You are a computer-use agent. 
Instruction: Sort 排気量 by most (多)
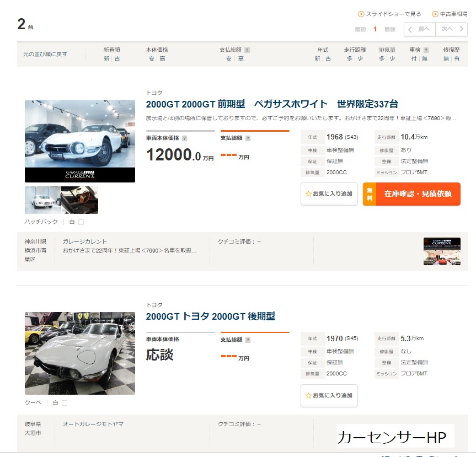tap(382, 58)
